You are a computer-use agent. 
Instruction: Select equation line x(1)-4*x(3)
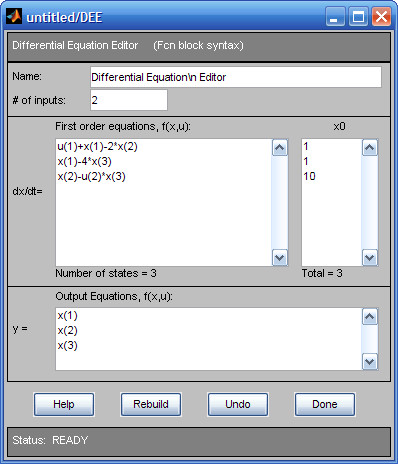84,161
